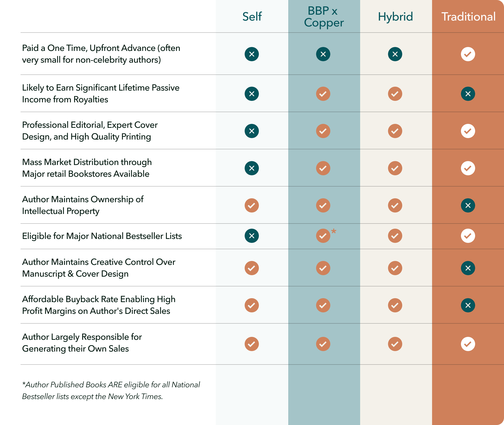The height and width of the screenshot is (425, 504).
Task: Click Self checkmark for Intellectual Property ownership
Action: point(252,205)
